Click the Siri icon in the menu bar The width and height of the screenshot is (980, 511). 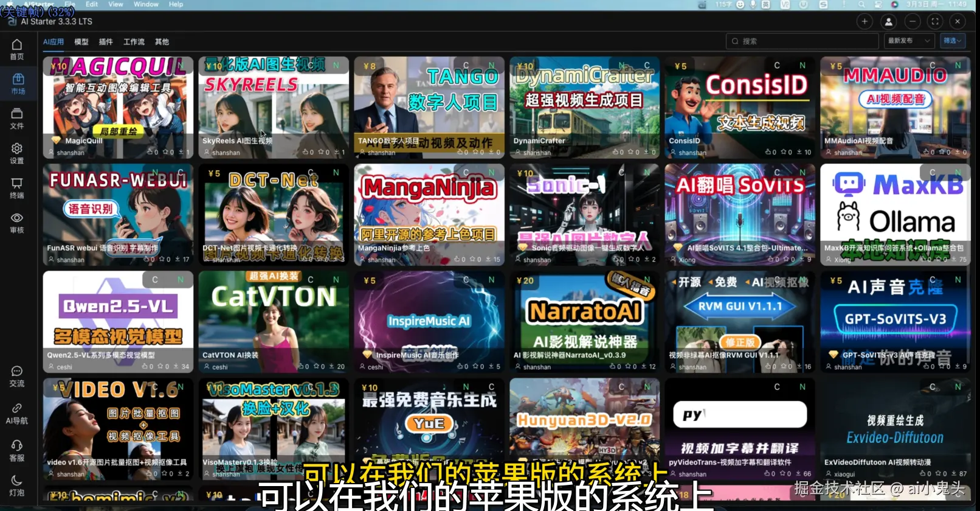(894, 4)
